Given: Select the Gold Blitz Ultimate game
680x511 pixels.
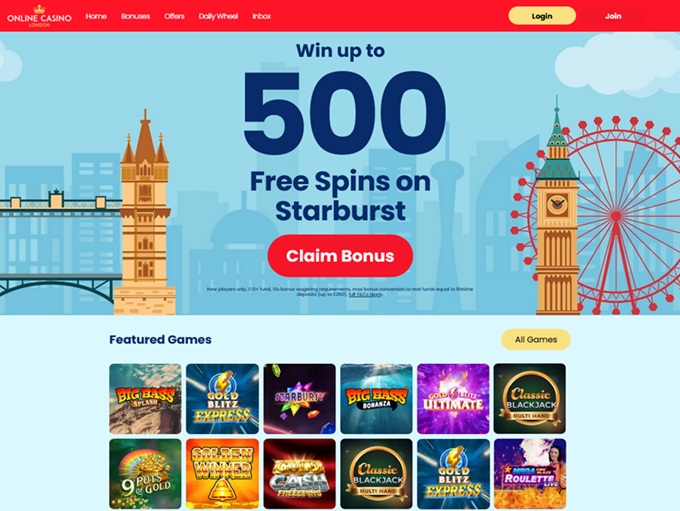Looking at the screenshot, I should tap(453, 399).
